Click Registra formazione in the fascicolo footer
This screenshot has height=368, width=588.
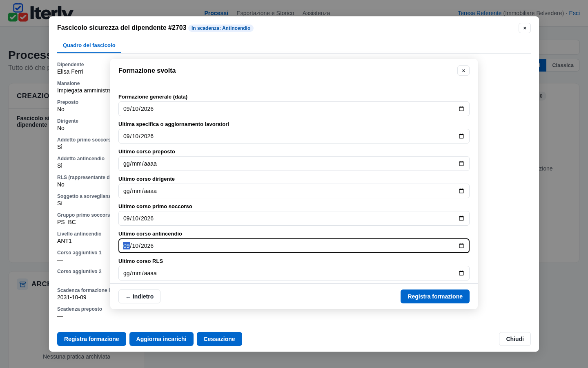(x=91, y=339)
